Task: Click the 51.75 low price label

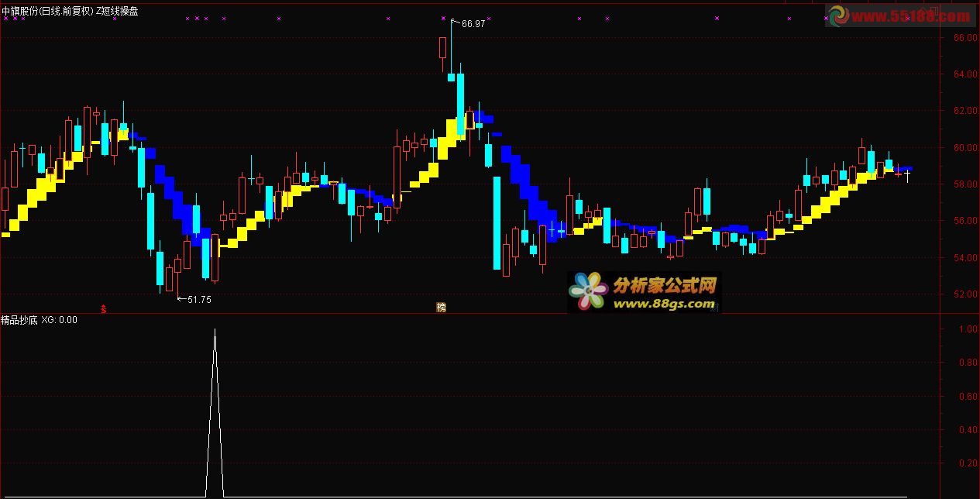Action: pos(199,299)
